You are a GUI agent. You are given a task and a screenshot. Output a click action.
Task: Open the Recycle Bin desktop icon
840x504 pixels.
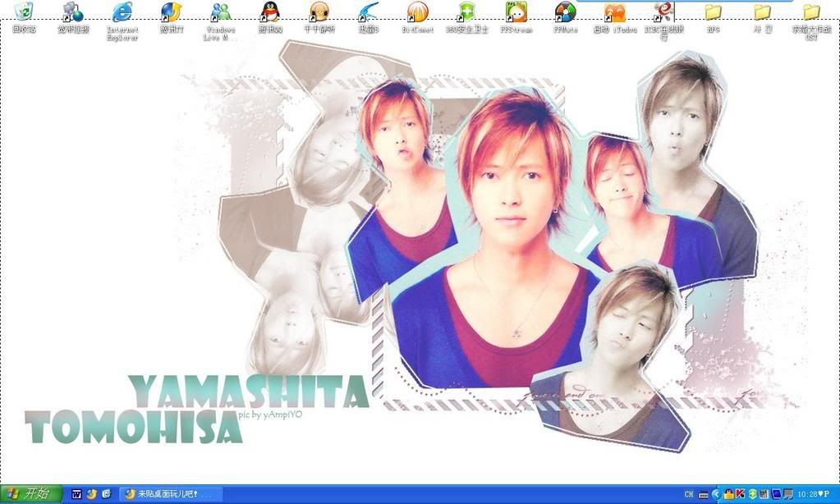[x=24, y=12]
